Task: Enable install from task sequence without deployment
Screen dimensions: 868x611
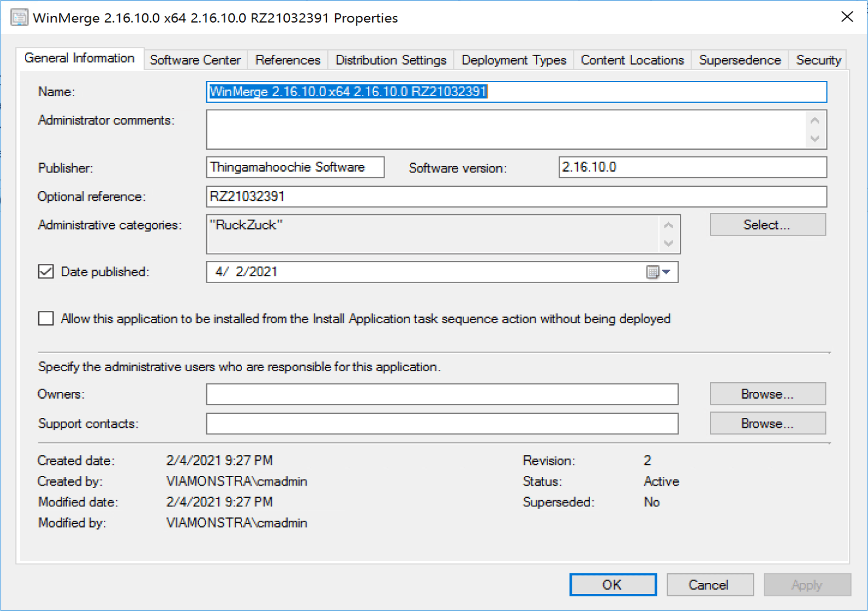Action: pyautogui.click(x=46, y=318)
